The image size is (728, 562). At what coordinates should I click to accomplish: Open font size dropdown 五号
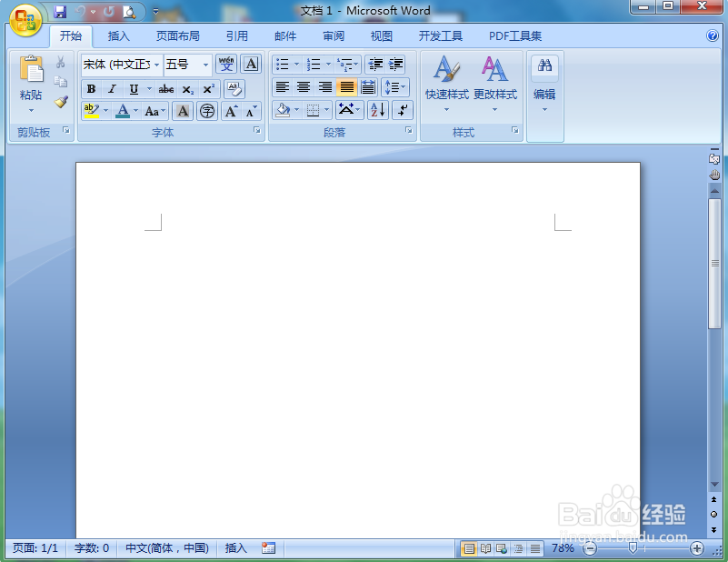(x=205, y=65)
